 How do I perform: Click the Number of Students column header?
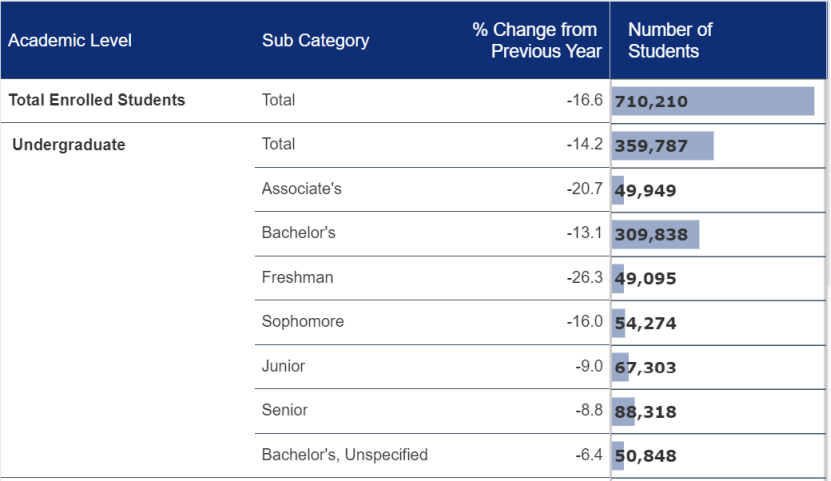pyautogui.click(x=670, y=41)
